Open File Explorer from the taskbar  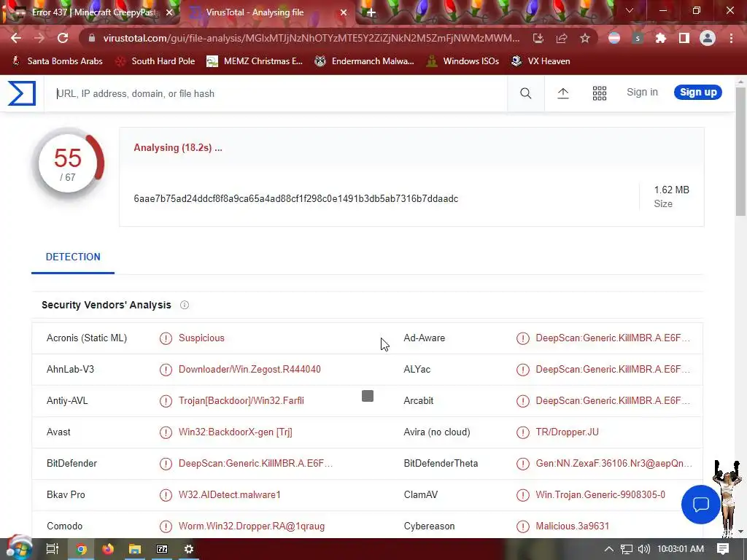point(135,549)
